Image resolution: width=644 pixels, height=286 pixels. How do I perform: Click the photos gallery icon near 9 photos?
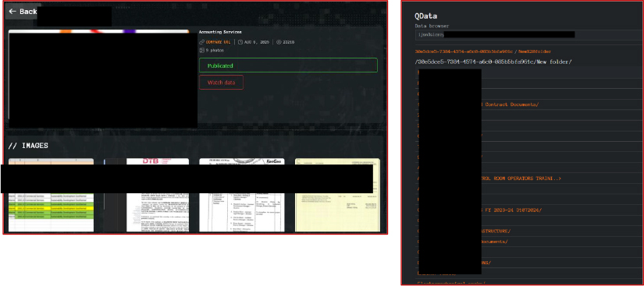click(201, 50)
